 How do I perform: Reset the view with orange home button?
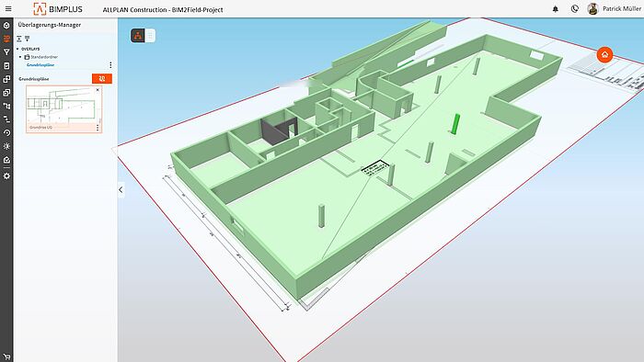pos(604,54)
